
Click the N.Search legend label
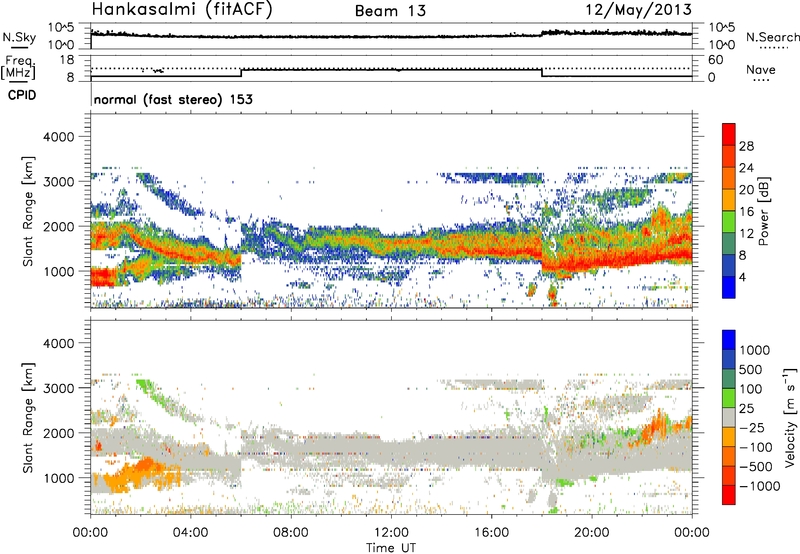point(772,37)
